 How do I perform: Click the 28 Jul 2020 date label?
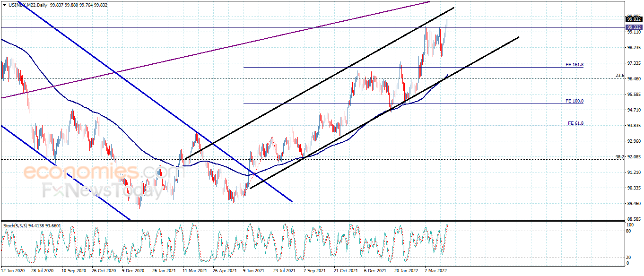(43, 271)
